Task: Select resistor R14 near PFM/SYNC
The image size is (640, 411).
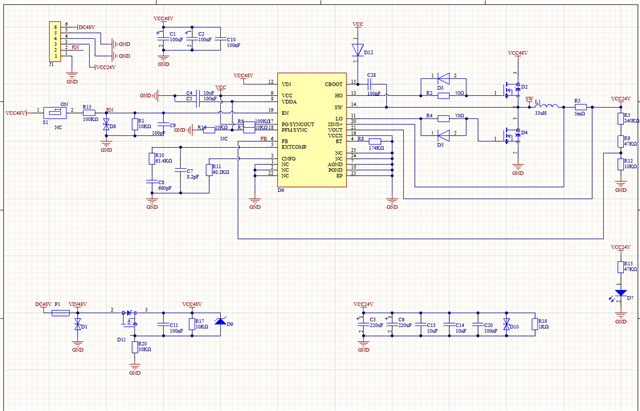Action: point(209,130)
